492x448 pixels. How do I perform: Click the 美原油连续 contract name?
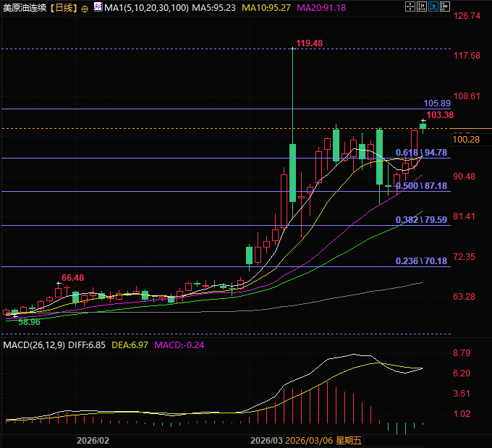(25, 7)
